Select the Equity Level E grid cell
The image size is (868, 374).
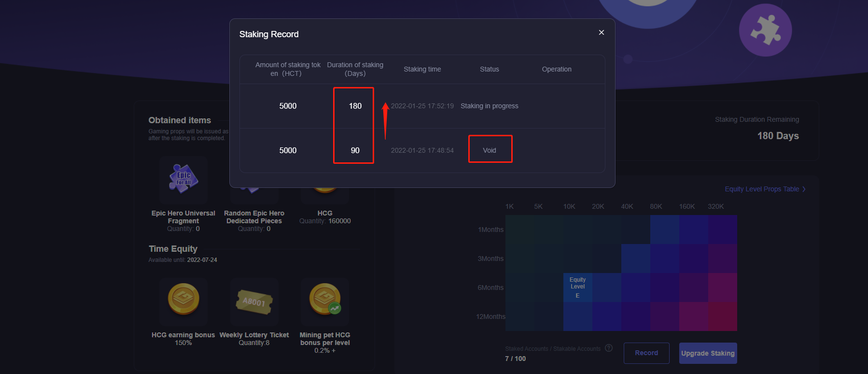(577, 288)
